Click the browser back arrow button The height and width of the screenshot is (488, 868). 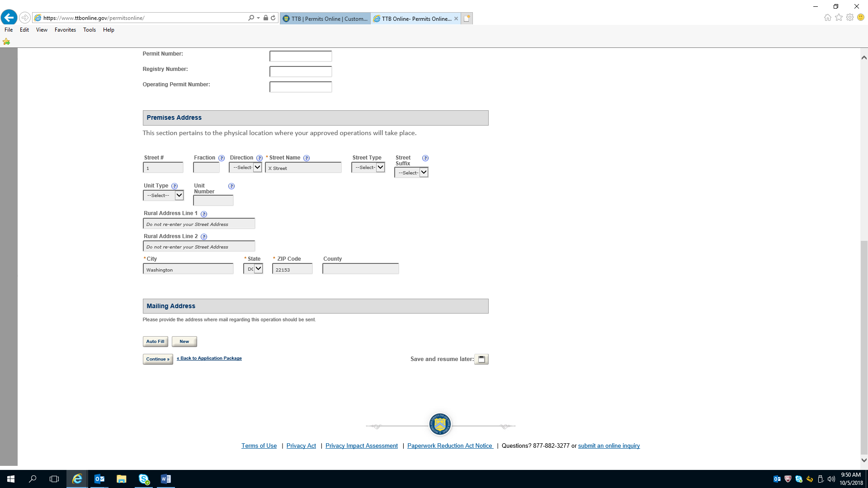9,18
